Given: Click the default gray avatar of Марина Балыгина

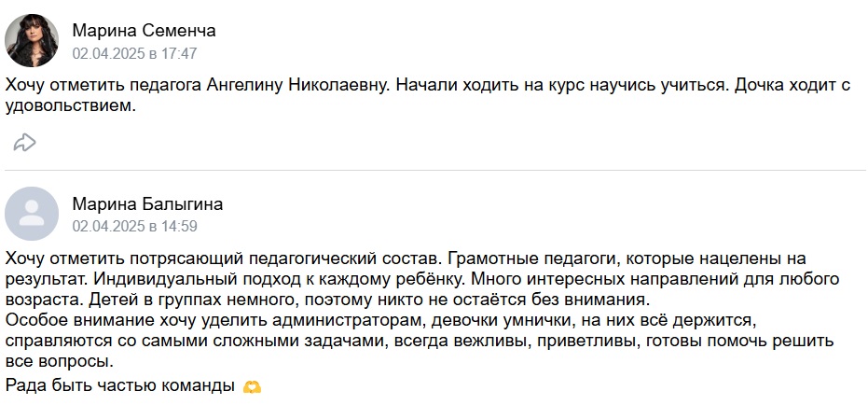Looking at the screenshot, I should pyautogui.click(x=32, y=214).
